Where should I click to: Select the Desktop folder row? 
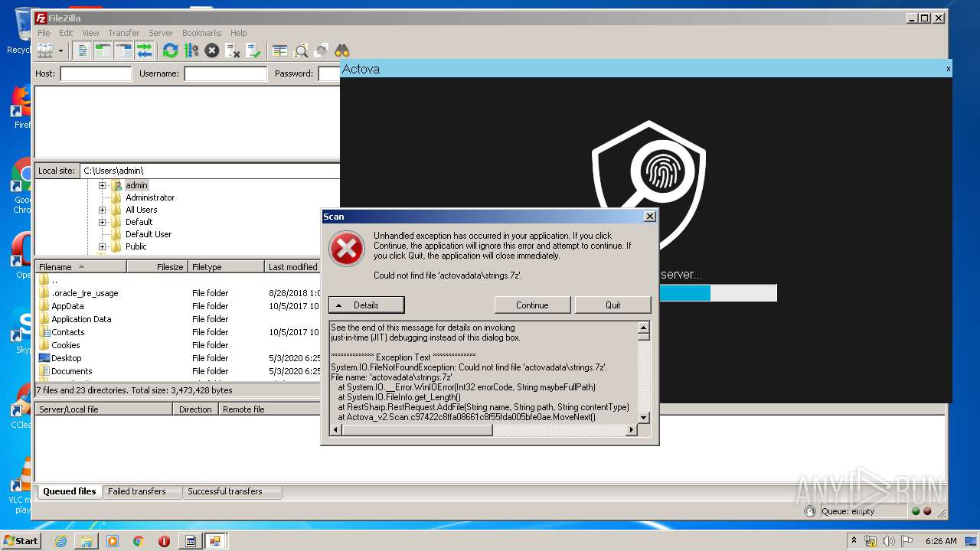178,358
